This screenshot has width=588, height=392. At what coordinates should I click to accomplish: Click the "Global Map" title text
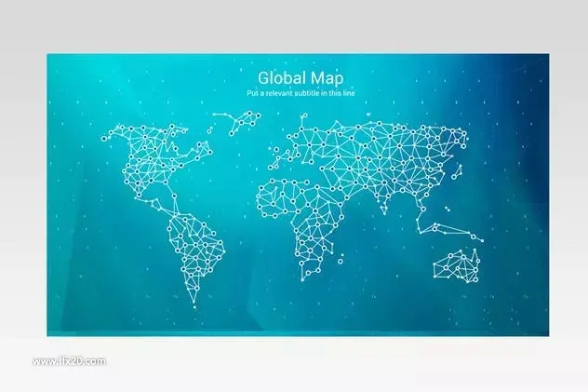[x=301, y=78]
